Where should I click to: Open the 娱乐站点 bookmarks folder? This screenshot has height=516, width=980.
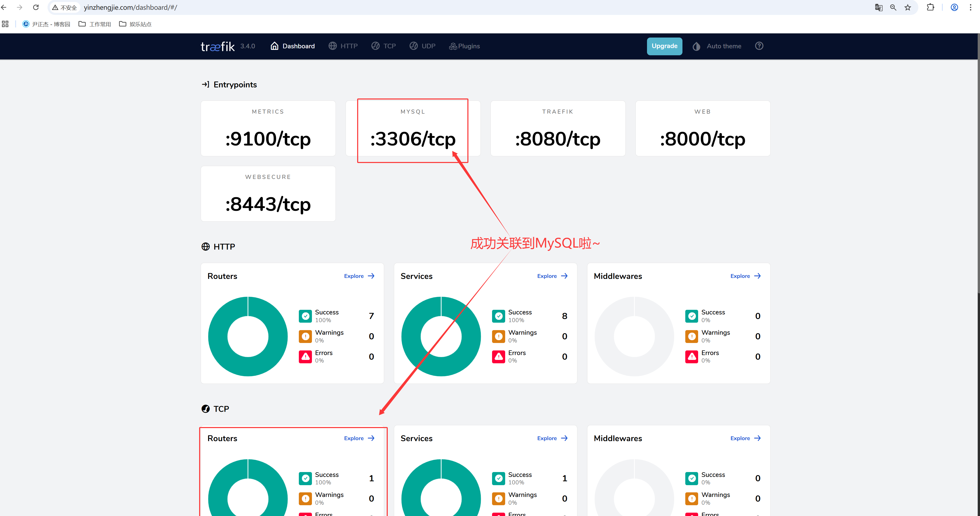click(135, 24)
